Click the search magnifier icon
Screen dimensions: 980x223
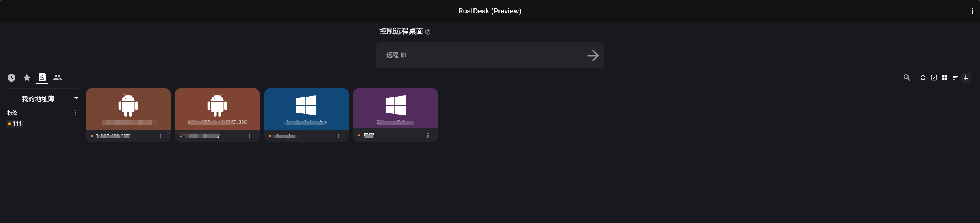click(907, 78)
